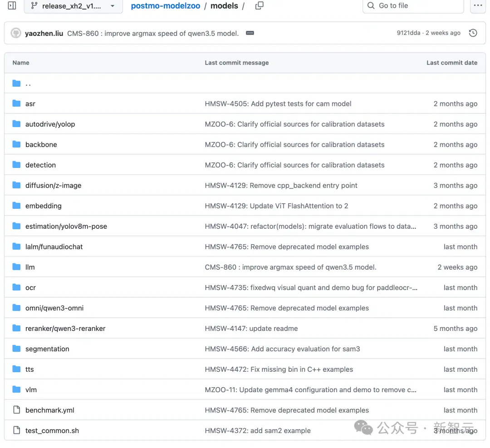
Task: Open the detection folder icon
Action: tap(17, 165)
